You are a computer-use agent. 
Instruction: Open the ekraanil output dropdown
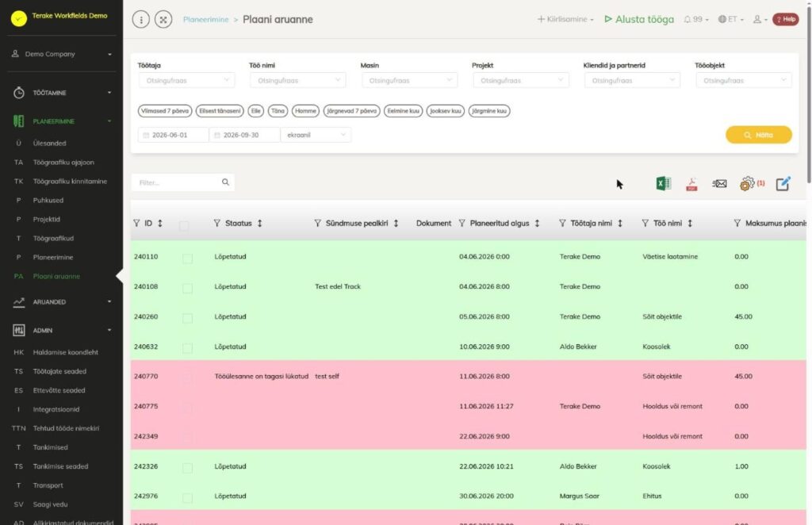tap(316, 135)
